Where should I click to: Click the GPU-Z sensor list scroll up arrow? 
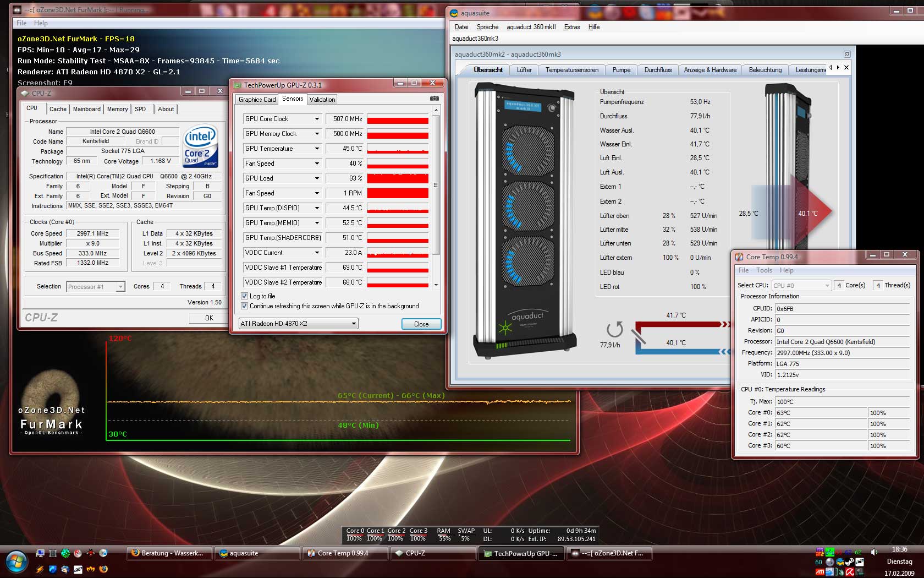[436, 111]
